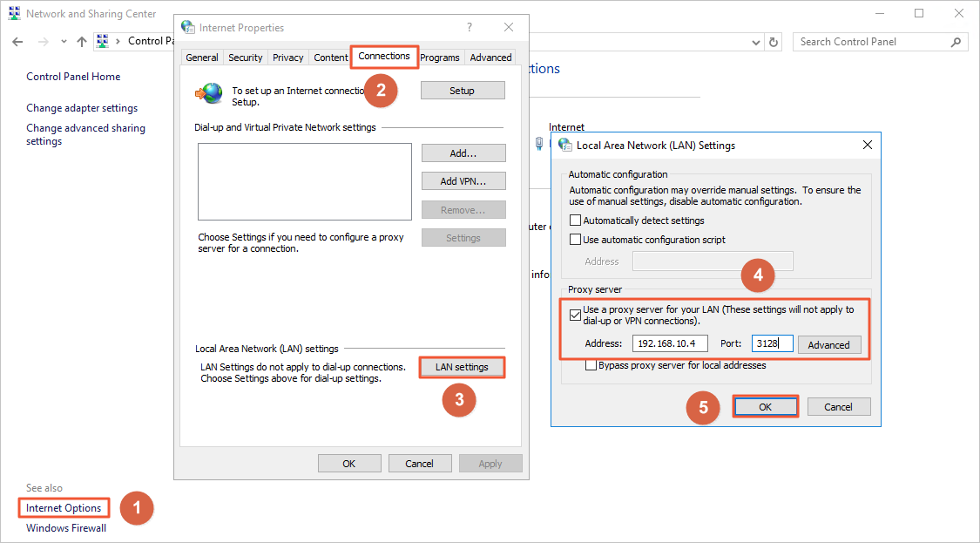The height and width of the screenshot is (543, 980).
Task: Click the globe setup icon in Connections tab
Action: coord(209,93)
